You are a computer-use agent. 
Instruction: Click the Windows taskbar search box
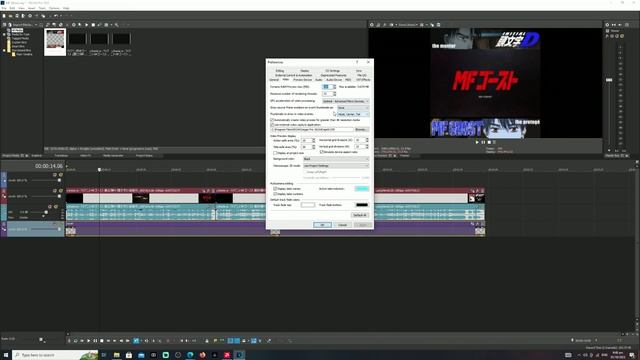click(55, 355)
